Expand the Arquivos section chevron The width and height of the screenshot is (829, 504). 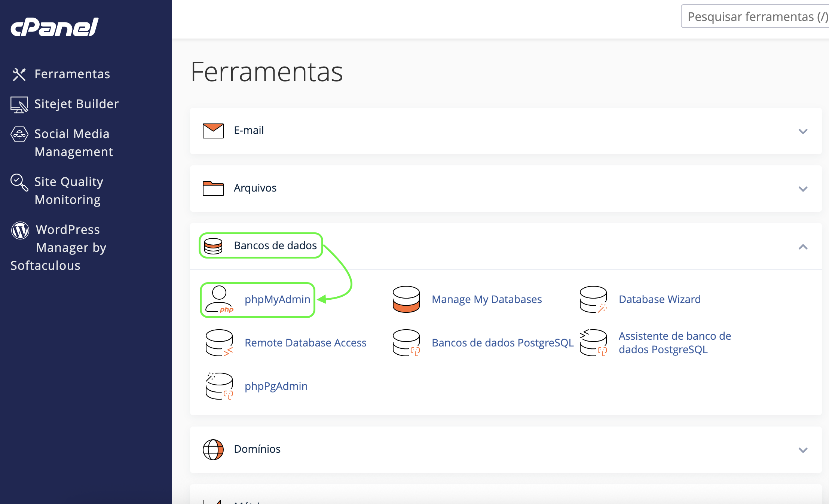(803, 189)
